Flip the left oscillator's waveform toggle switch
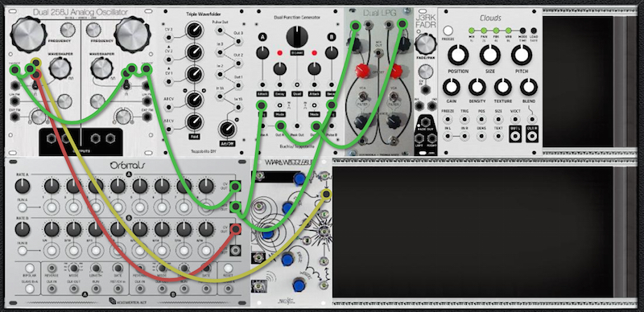Screen dimensions: 644x312 pyautogui.click(x=36, y=84)
